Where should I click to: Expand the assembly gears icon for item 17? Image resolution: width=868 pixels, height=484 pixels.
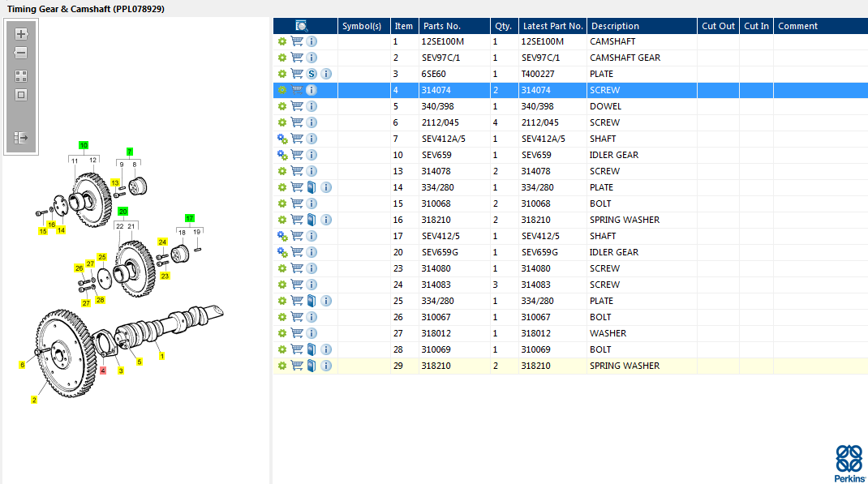(282, 236)
